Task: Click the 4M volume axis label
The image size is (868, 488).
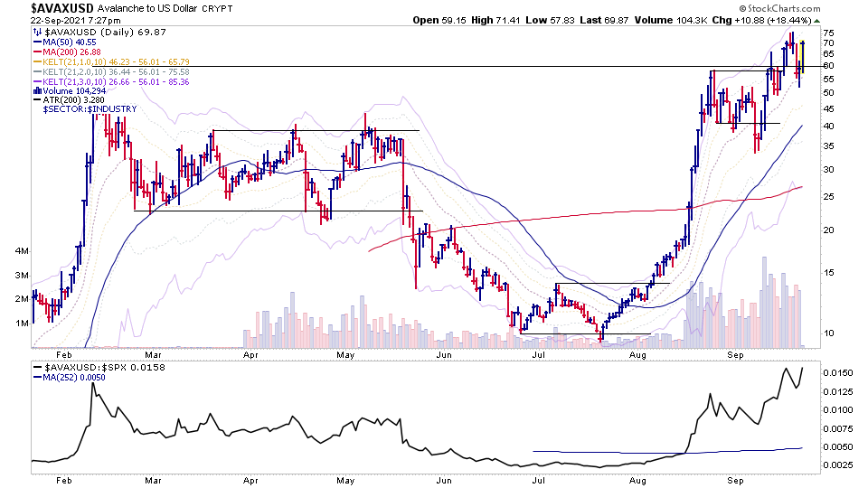Action: [22, 251]
